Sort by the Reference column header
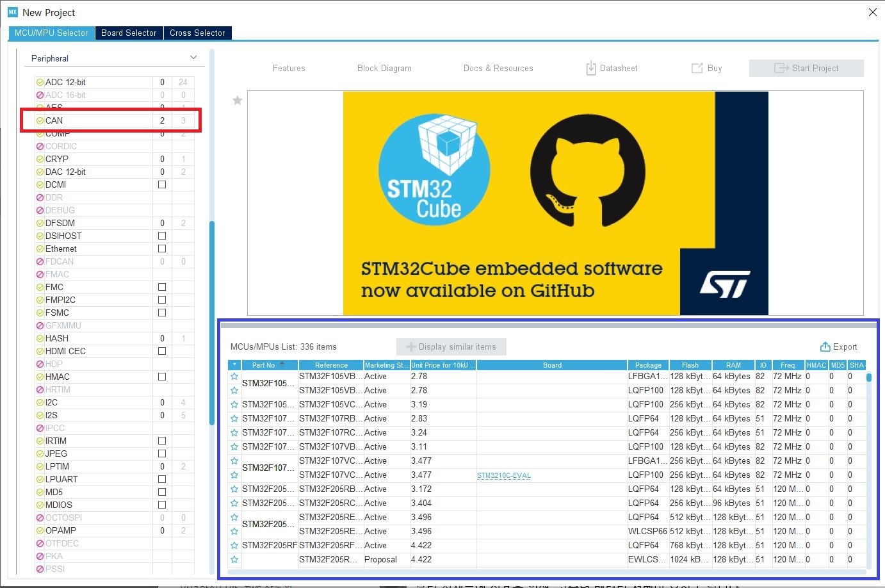This screenshot has width=885, height=588. [x=331, y=365]
